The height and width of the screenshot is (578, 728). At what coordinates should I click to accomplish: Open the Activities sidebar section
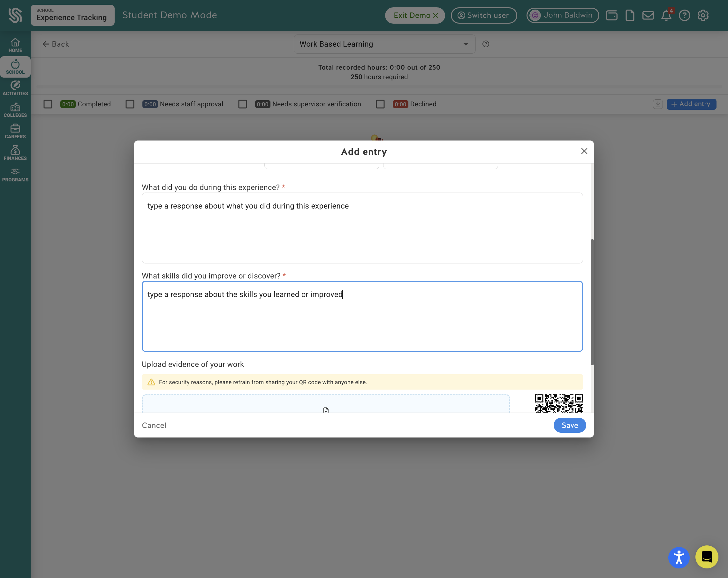[x=15, y=88]
